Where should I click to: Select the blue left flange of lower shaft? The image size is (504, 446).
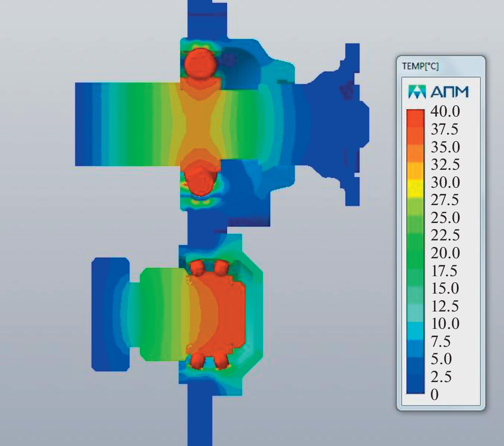pyautogui.click(x=108, y=314)
